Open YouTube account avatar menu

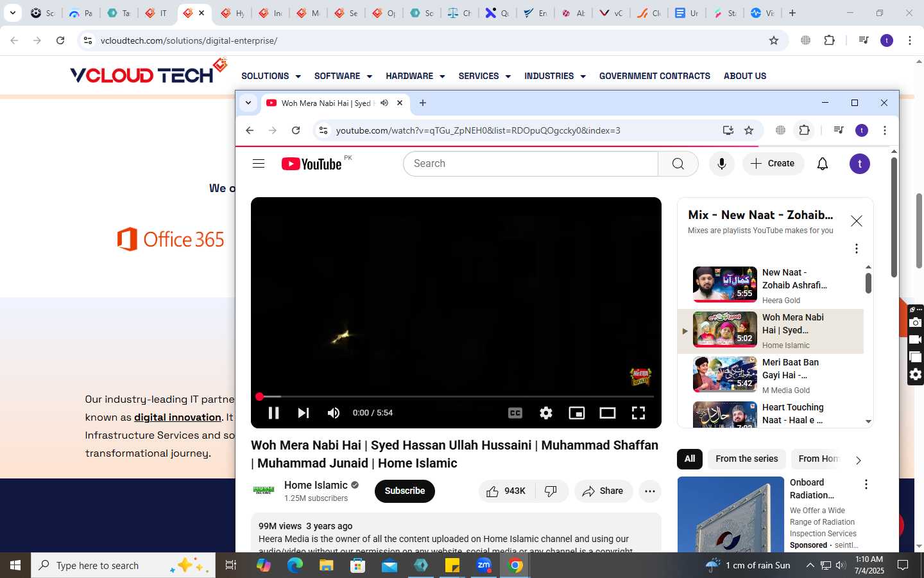pos(860,164)
